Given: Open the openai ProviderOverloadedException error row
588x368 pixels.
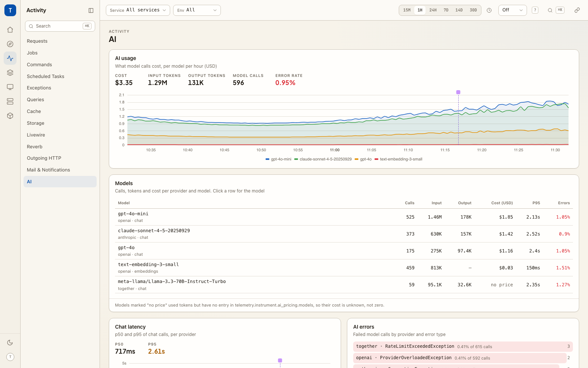Looking at the screenshot, I should point(463,358).
